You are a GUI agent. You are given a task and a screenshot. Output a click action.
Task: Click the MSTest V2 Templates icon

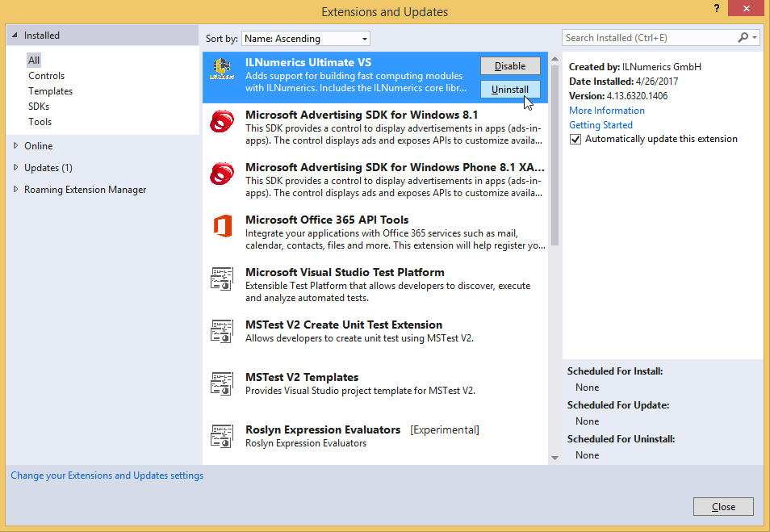coord(221,383)
